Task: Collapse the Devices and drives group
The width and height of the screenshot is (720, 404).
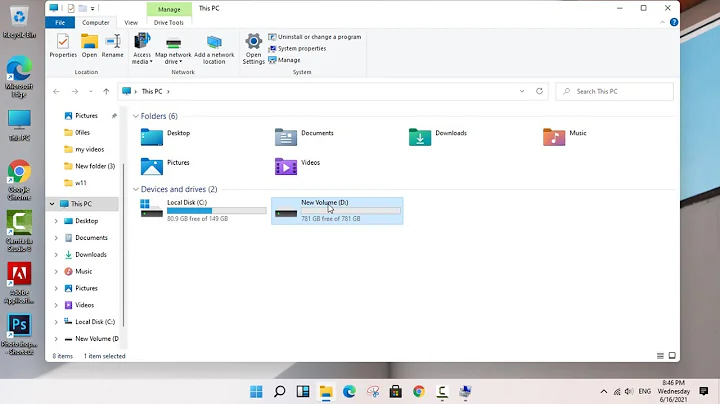Action: tap(136, 189)
